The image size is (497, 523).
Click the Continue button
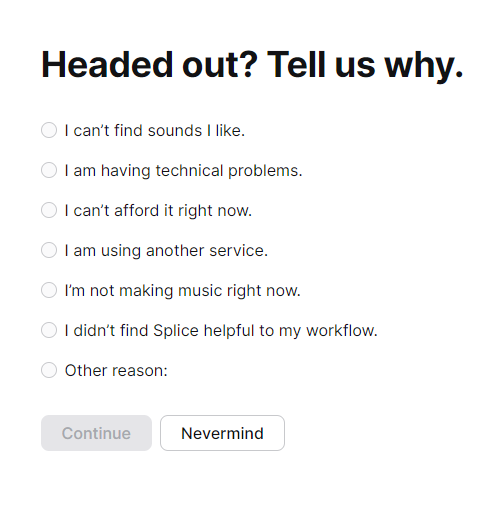[96, 433]
